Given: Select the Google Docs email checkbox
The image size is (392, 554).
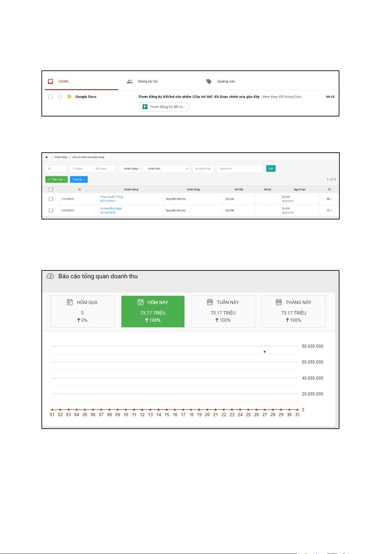Looking at the screenshot, I should pos(50,97).
